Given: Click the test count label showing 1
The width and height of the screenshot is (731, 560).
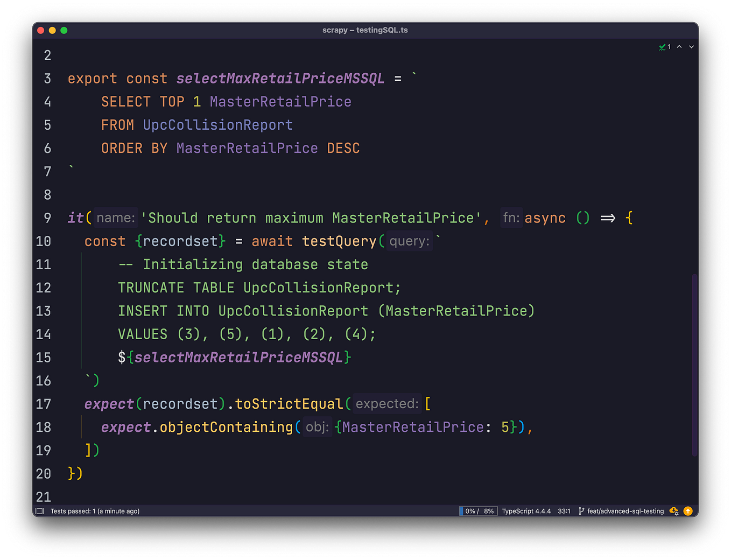Looking at the screenshot, I should tap(669, 47).
